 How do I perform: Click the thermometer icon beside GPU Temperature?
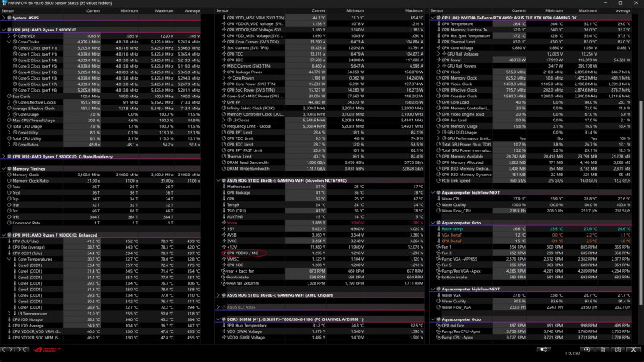438,24
